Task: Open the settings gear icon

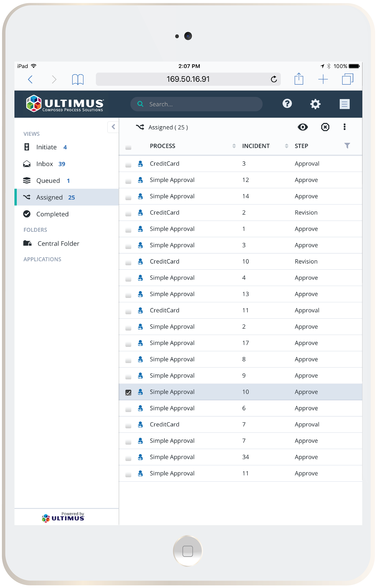Action: [x=315, y=104]
